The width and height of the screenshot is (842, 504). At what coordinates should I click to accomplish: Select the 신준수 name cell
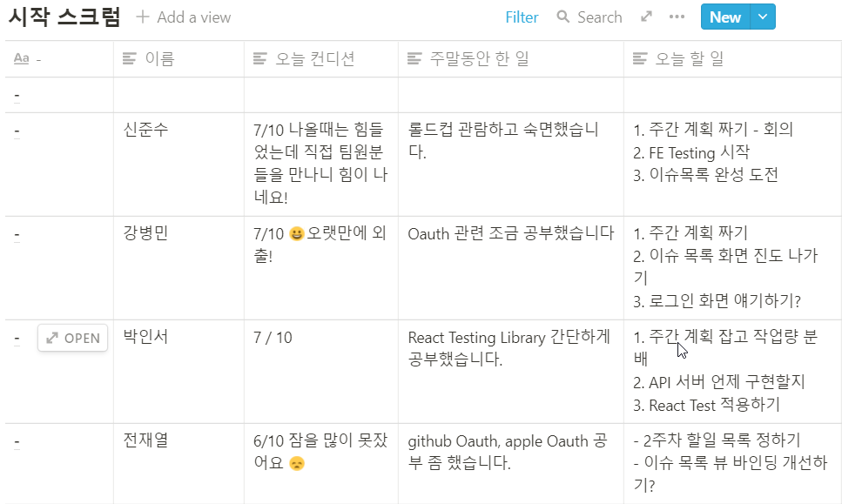coord(146,131)
